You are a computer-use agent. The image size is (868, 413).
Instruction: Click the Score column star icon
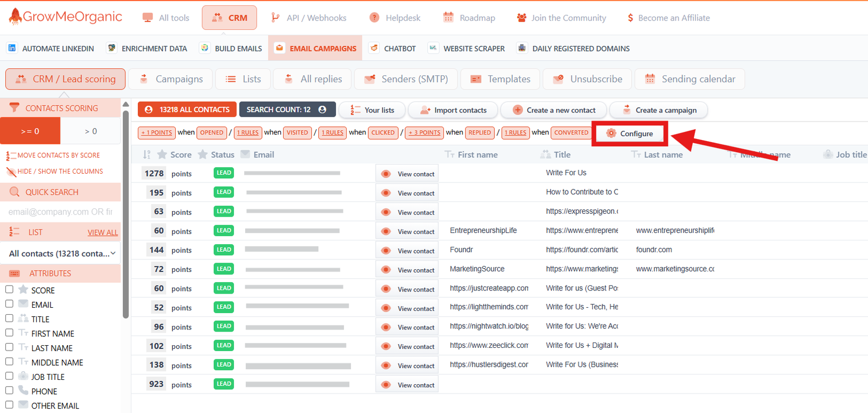click(162, 155)
